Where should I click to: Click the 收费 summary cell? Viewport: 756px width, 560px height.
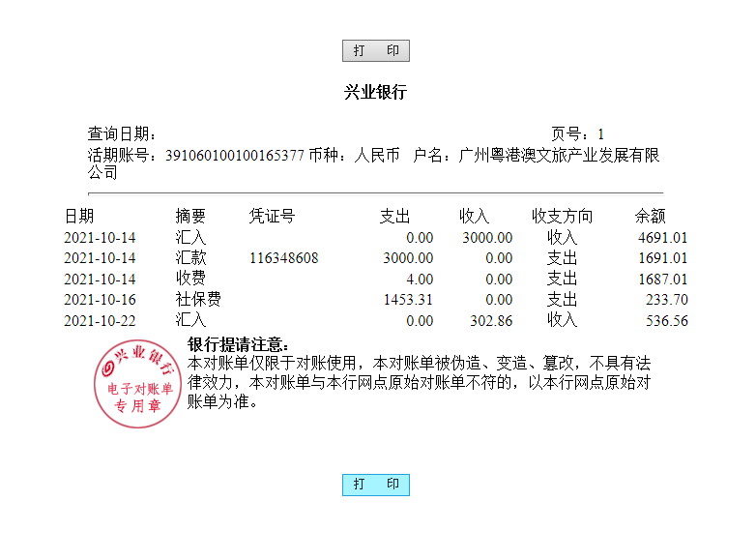coord(190,279)
